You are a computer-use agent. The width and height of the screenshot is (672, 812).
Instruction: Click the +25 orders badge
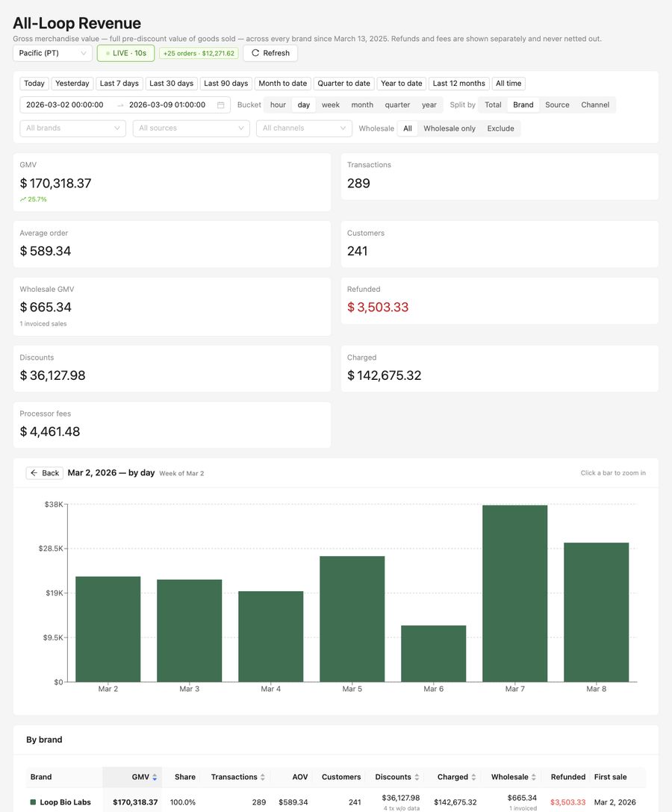coord(199,53)
